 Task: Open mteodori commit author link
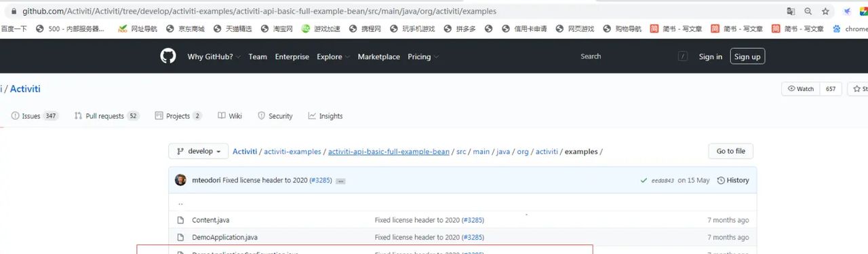pos(206,180)
